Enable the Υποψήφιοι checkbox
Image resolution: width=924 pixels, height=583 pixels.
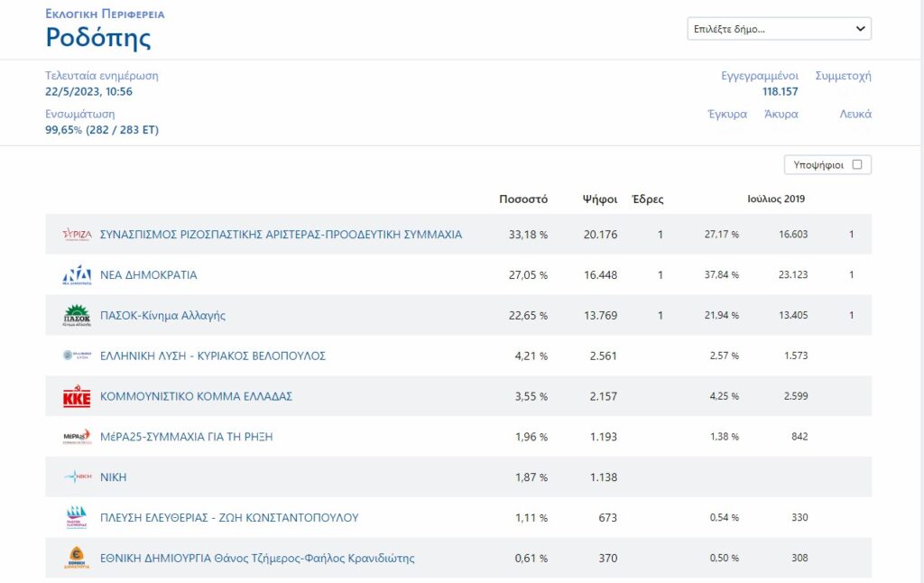(x=857, y=165)
